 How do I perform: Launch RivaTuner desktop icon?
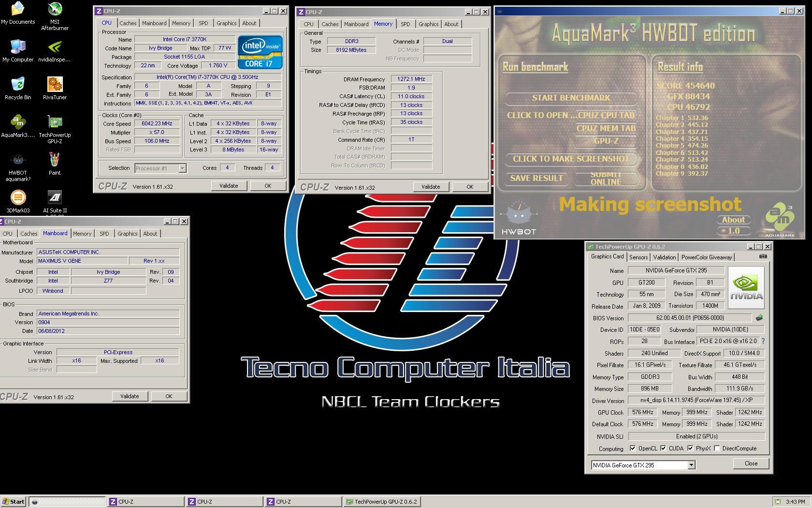pyautogui.click(x=55, y=89)
